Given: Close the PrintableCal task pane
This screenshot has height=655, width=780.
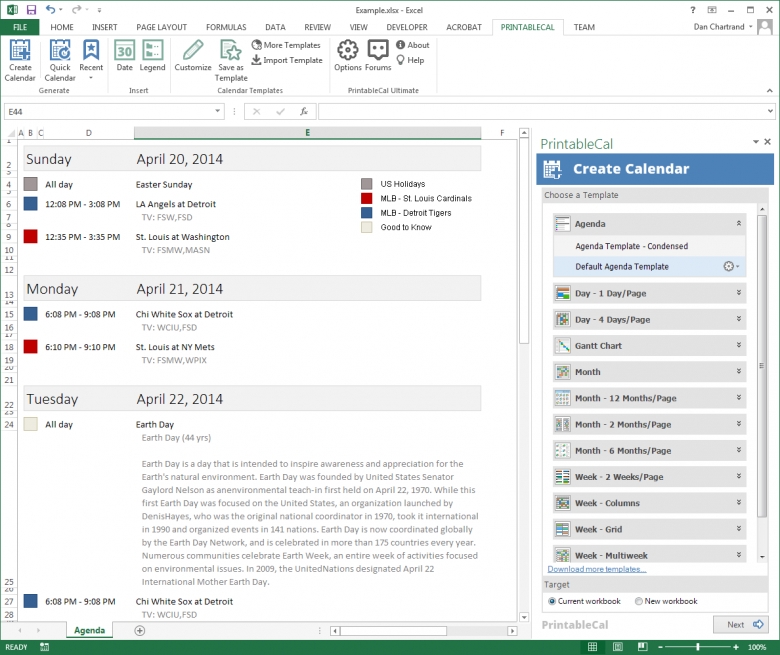Looking at the screenshot, I should pos(768,142).
